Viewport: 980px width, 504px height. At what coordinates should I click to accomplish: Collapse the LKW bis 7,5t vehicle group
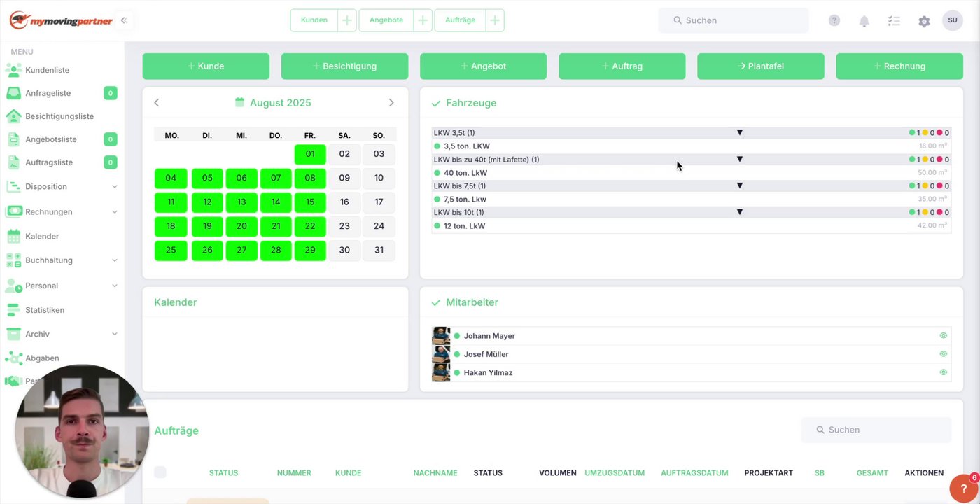tap(739, 185)
